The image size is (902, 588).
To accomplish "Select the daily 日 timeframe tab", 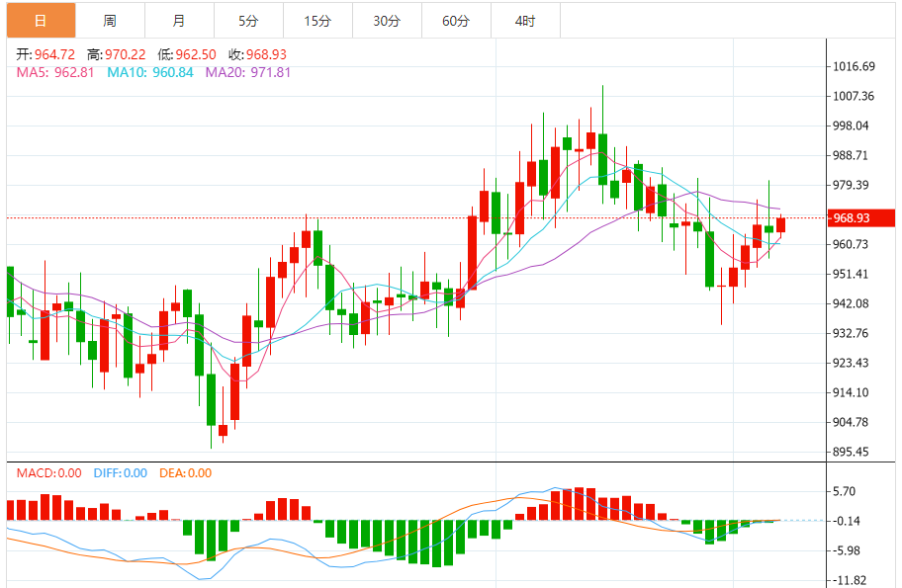I will pyautogui.click(x=41, y=21).
